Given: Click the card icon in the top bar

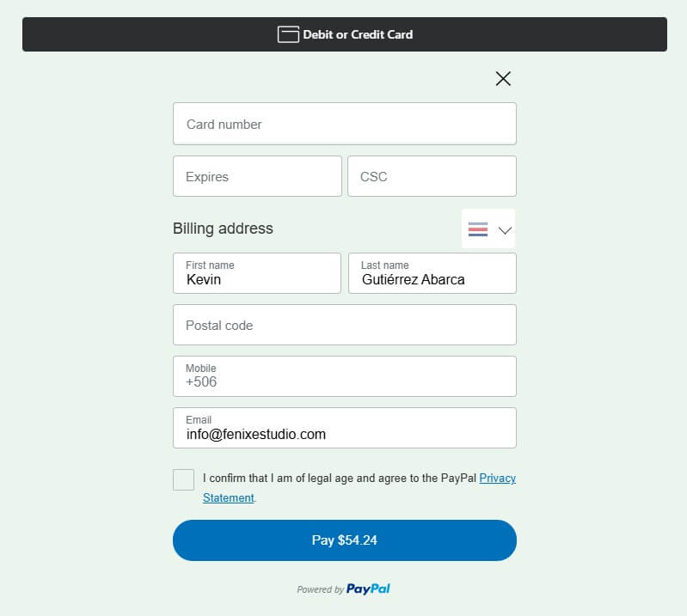Looking at the screenshot, I should pos(288,34).
